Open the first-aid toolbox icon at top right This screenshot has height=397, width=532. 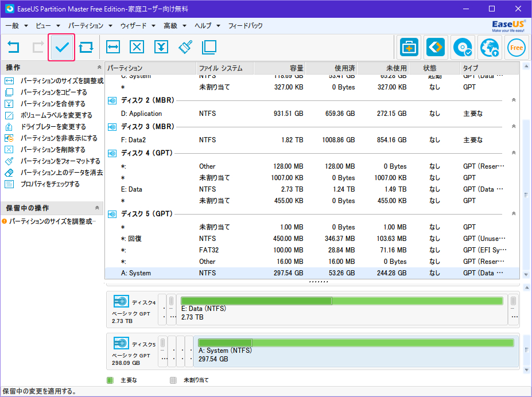409,48
